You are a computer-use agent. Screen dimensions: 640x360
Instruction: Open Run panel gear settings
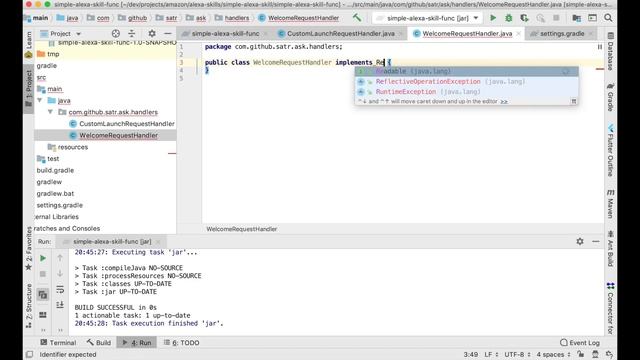[580, 241]
